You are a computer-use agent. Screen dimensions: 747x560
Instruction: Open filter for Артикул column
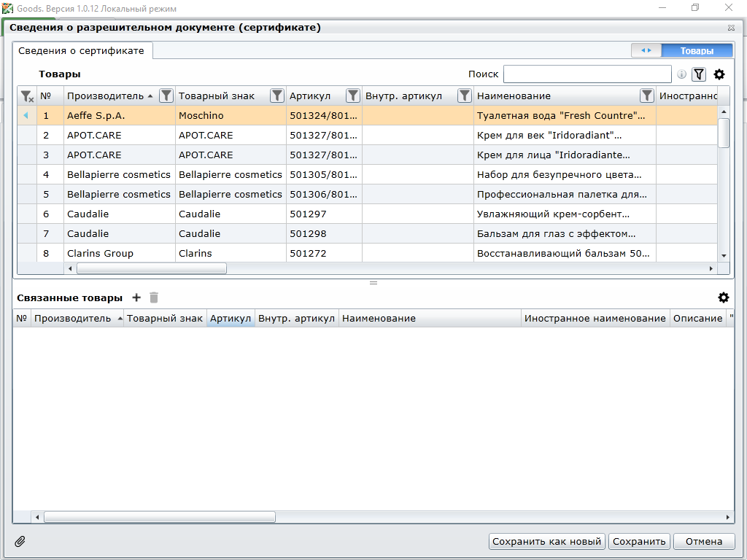pyautogui.click(x=352, y=96)
